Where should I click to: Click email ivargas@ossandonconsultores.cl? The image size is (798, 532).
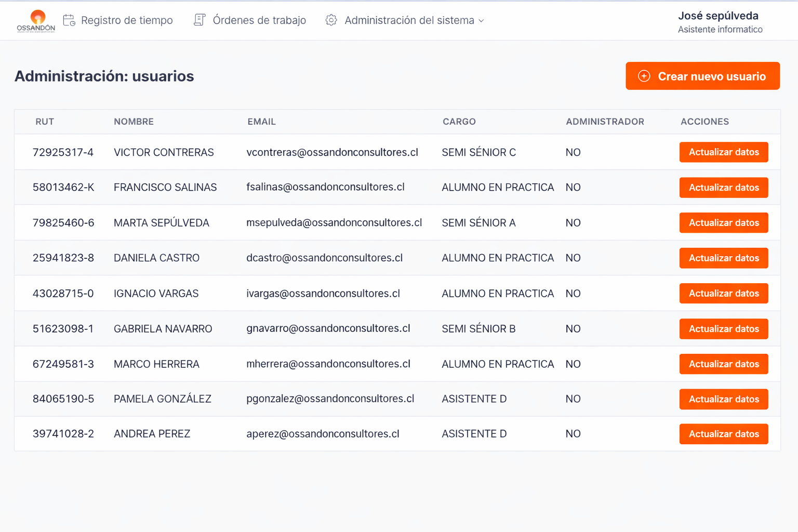pyautogui.click(x=323, y=294)
